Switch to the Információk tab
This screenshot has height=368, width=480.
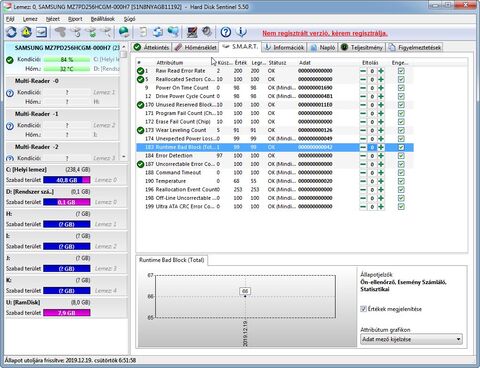(x=284, y=47)
